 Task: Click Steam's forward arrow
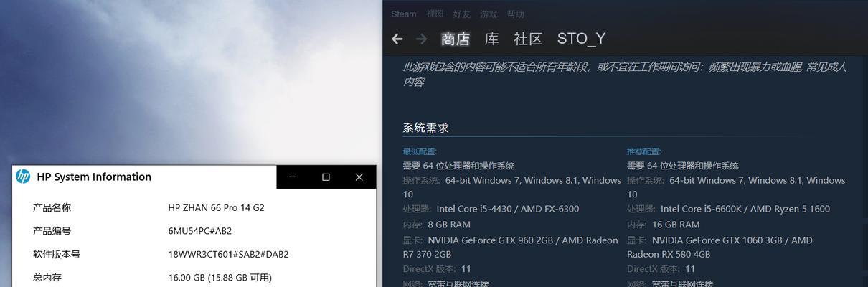(421, 39)
